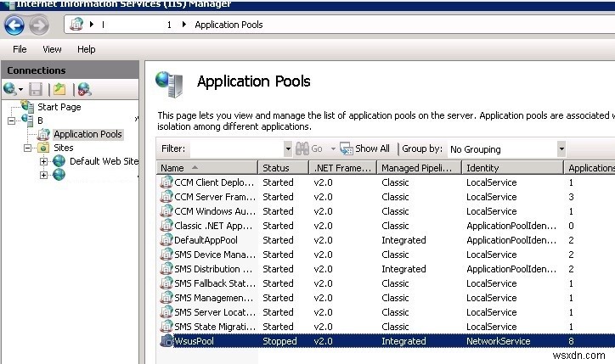
Task: Click the CCM Windows Au... pool icon
Action: click(x=166, y=210)
